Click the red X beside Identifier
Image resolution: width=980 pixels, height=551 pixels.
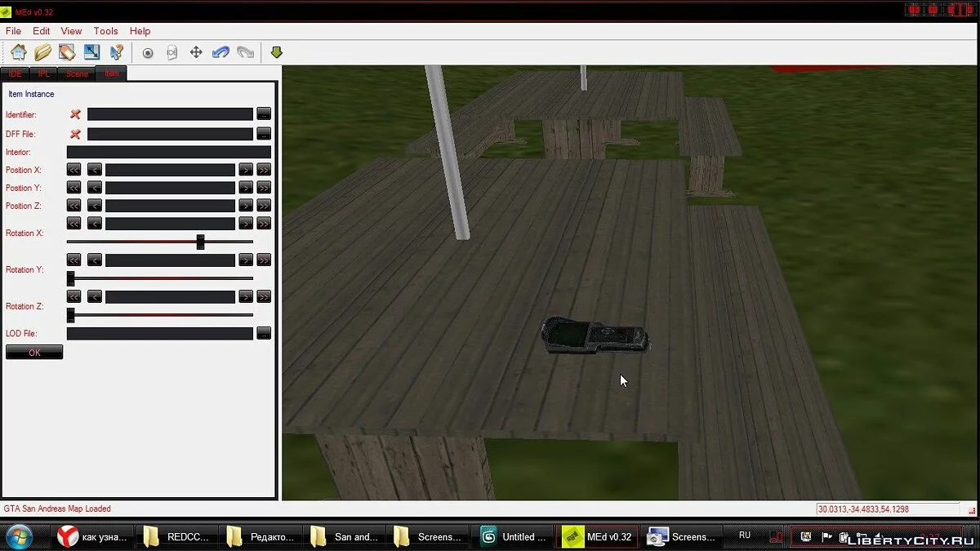pyautogui.click(x=75, y=114)
